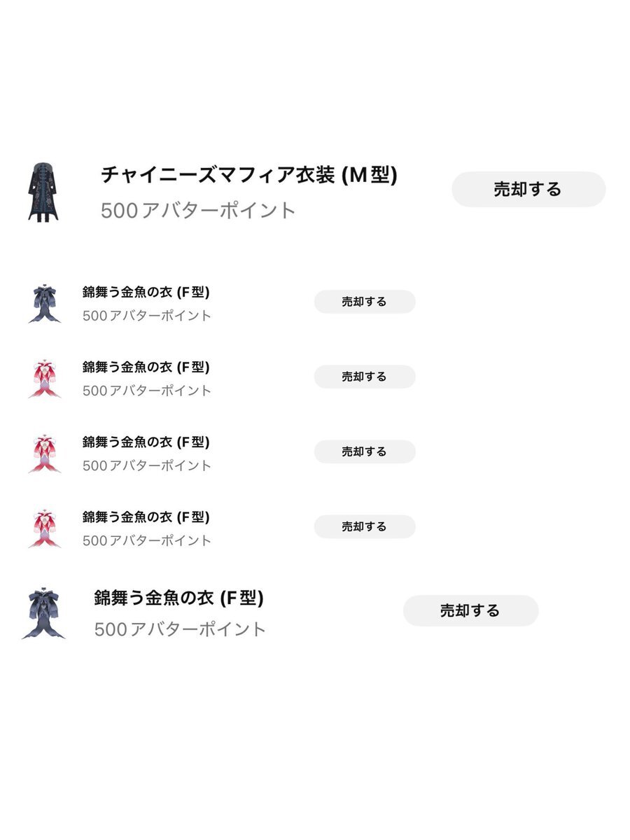
Task: Click the price in the last row
Action: tap(181, 629)
